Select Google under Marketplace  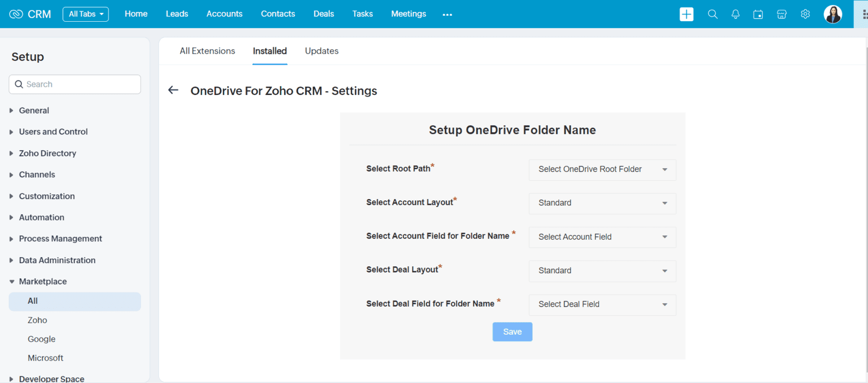tap(42, 340)
